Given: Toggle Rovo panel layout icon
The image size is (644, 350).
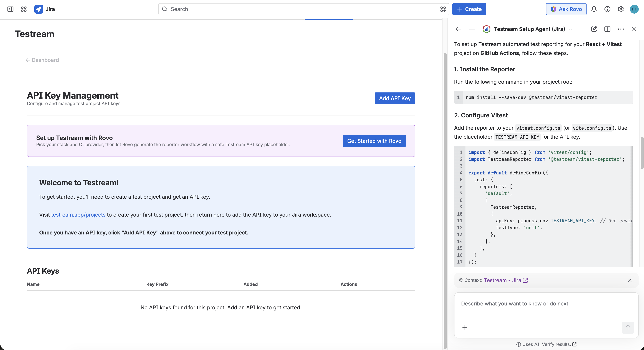Looking at the screenshot, I should (x=607, y=29).
